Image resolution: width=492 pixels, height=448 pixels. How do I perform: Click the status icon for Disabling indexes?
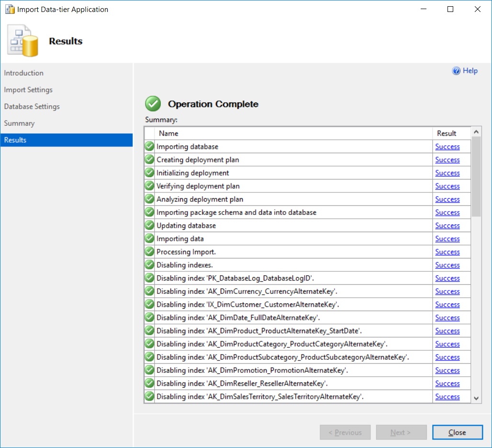point(150,265)
